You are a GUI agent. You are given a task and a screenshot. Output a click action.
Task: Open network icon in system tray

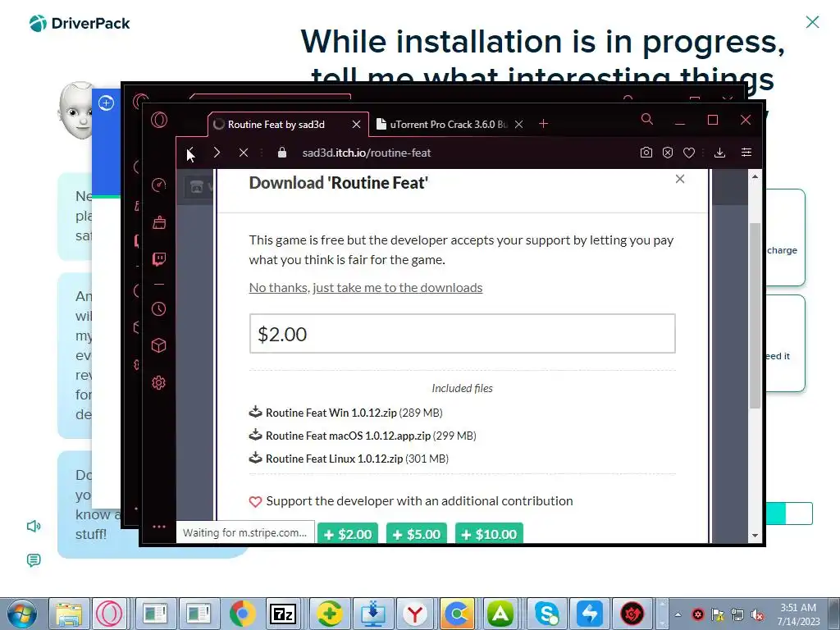pyautogui.click(x=737, y=614)
